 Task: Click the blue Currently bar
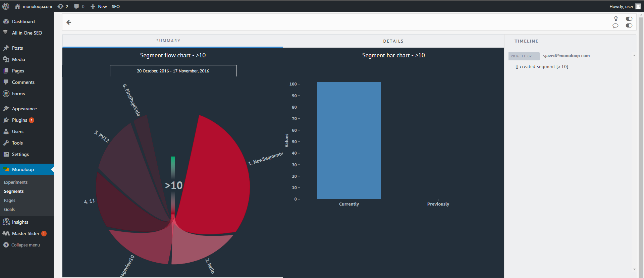coord(349,141)
